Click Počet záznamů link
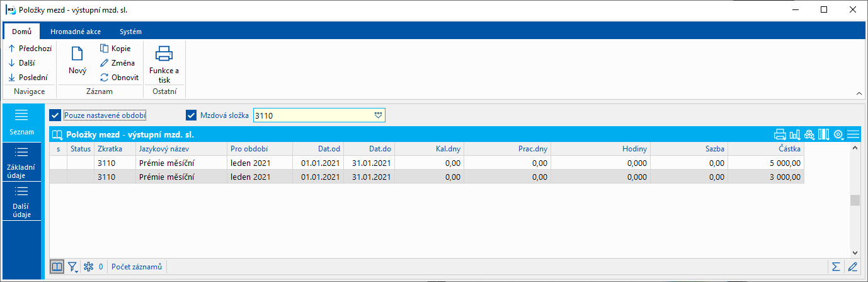The image size is (868, 282). tap(137, 267)
